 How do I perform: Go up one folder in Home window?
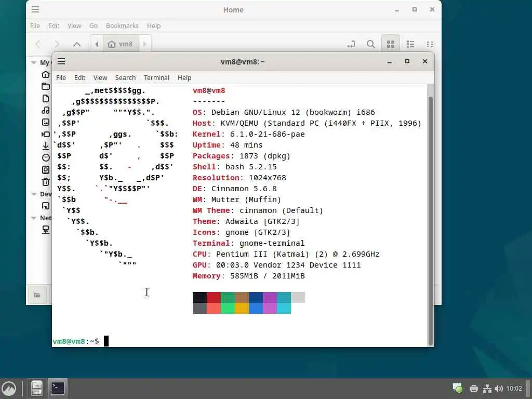pyautogui.click(x=77, y=44)
